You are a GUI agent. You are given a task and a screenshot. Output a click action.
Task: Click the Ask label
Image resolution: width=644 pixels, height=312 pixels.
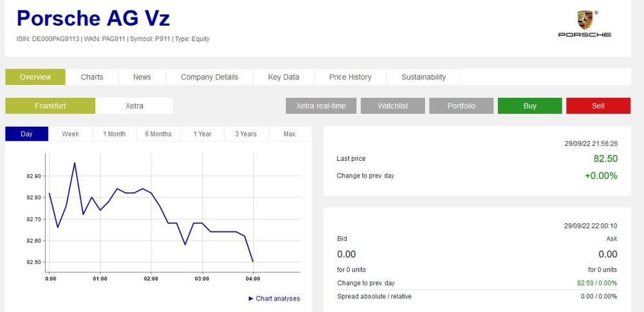point(612,239)
